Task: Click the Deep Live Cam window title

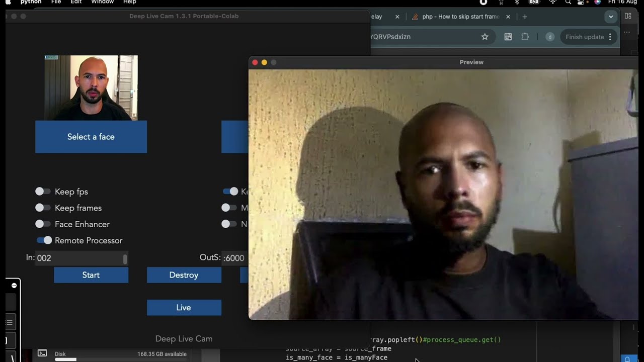Action: tap(184, 16)
